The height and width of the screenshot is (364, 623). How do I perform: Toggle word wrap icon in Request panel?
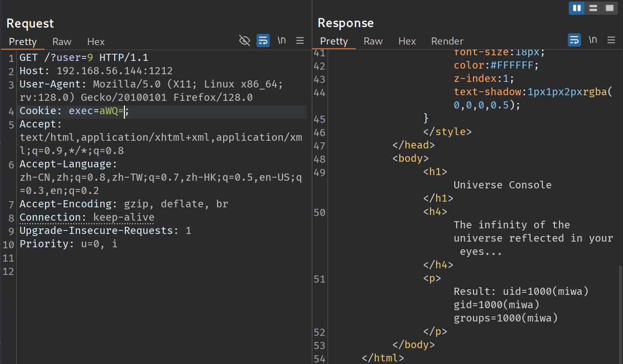coord(263,40)
